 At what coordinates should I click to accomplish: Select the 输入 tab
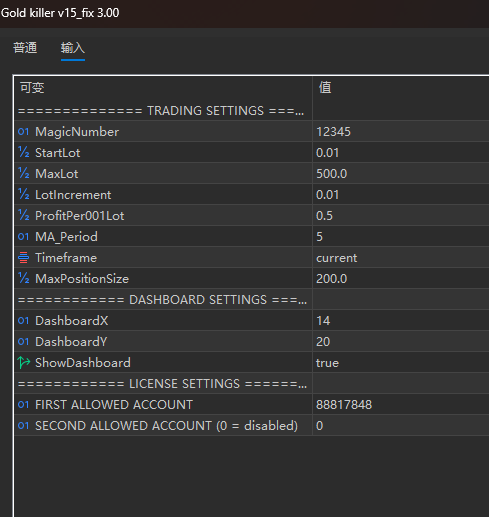(x=73, y=48)
